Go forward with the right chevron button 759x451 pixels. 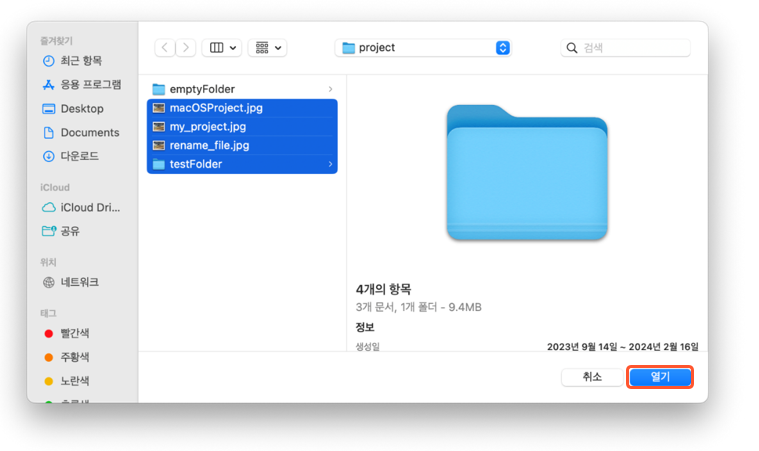(185, 47)
